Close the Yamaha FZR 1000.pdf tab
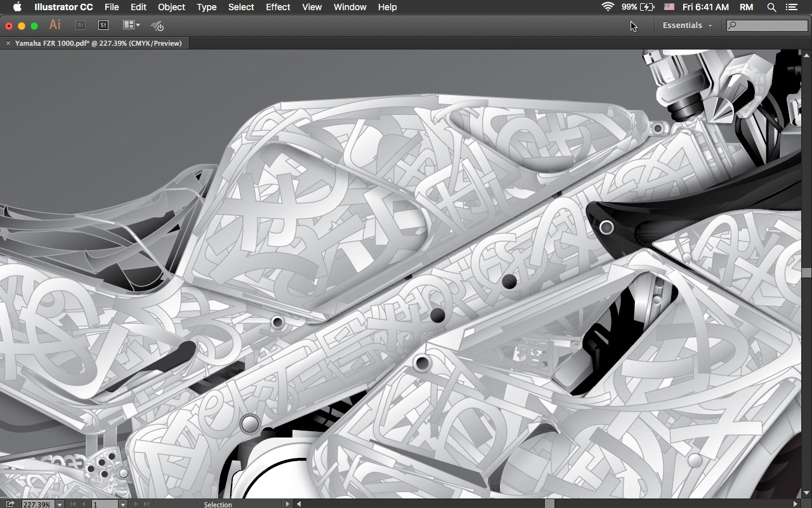The height and width of the screenshot is (508, 812). coord(8,43)
